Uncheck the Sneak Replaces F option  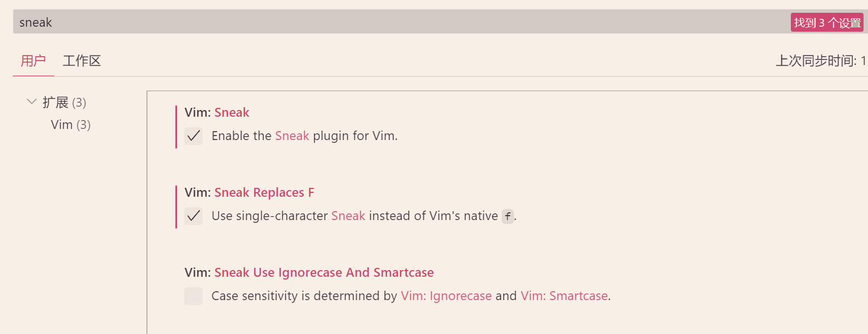[x=194, y=216]
